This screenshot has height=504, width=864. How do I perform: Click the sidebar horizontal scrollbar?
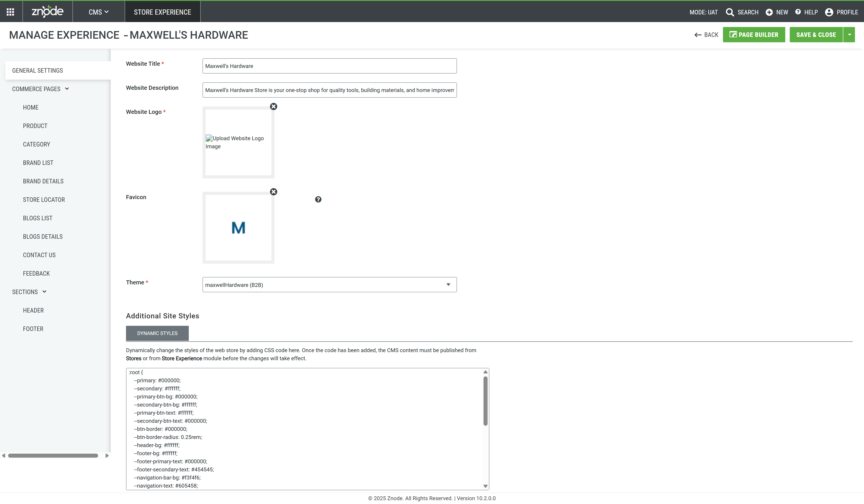point(53,456)
